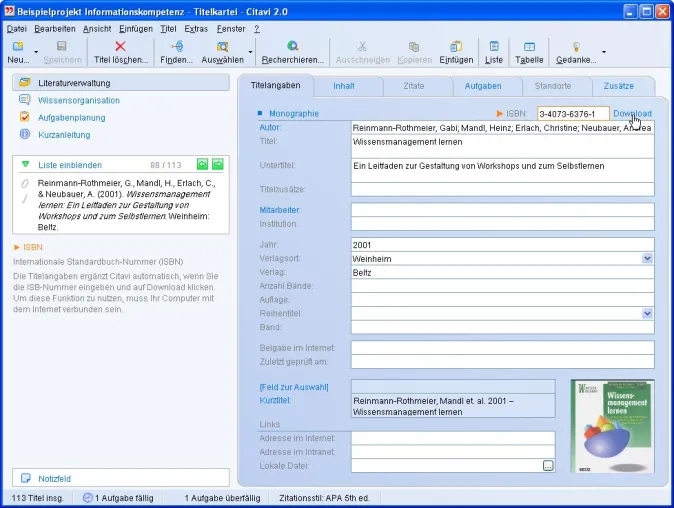The image size is (674, 508).
Task: Open the Datei menu
Action: [x=17, y=29]
